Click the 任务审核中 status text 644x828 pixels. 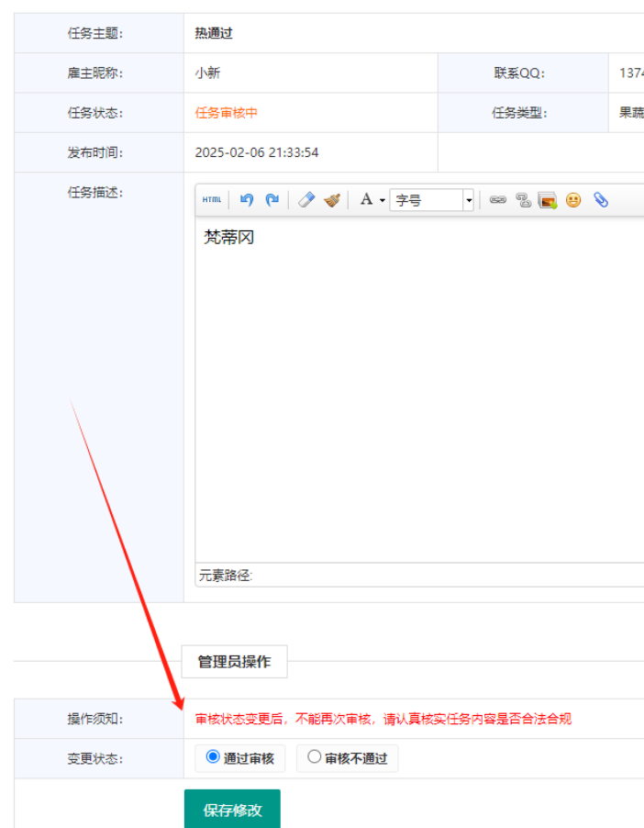coord(226,113)
